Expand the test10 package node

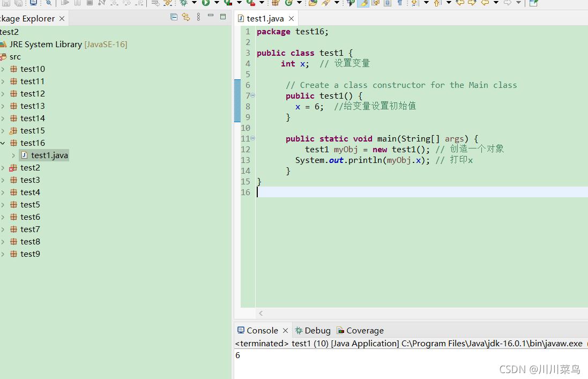[x=3, y=69]
